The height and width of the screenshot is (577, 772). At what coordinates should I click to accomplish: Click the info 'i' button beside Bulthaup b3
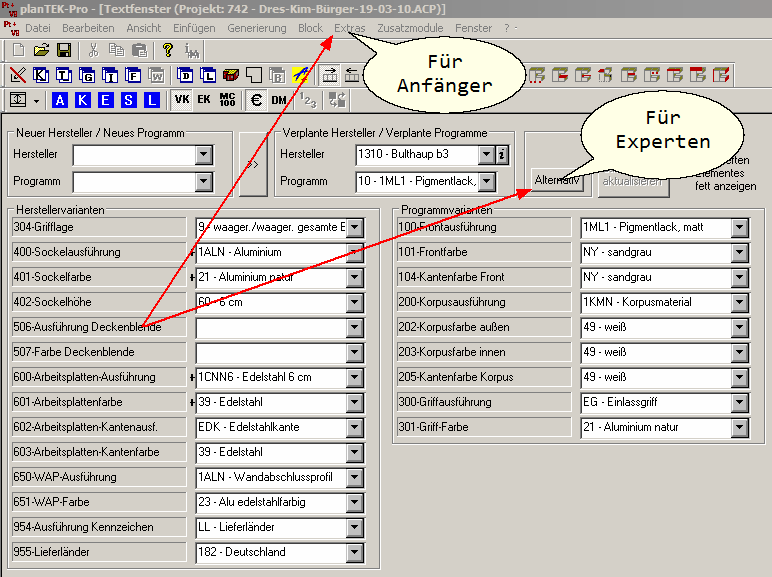[x=502, y=155]
